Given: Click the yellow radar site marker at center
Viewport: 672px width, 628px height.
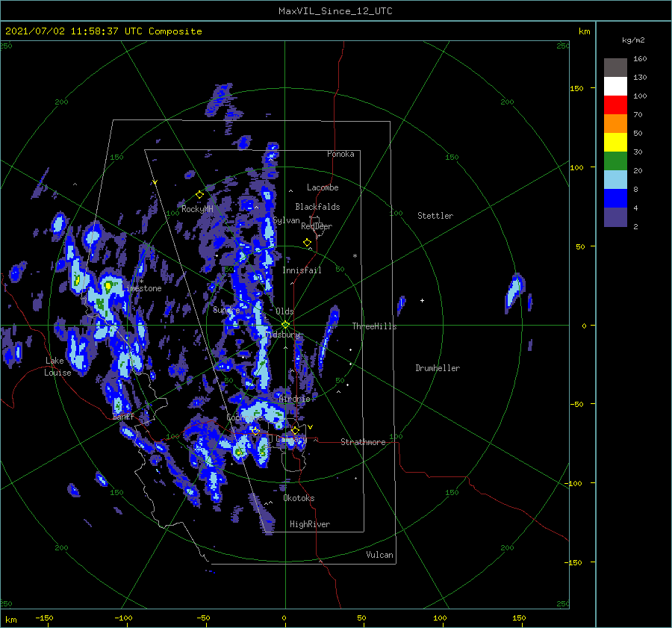Looking at the screenshot, I should (285, 325).
